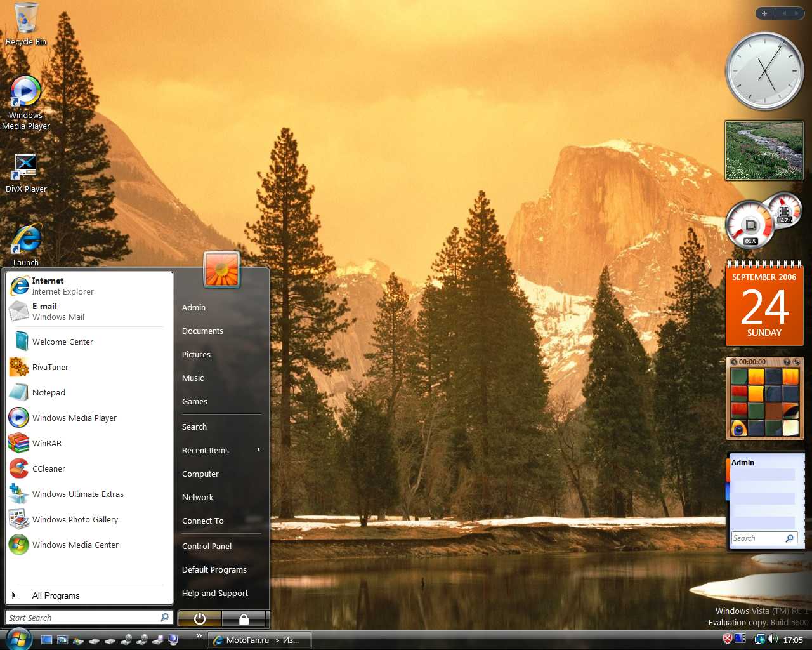Launch RivaTuner from Start menu
The image size is (812, 650).
click(x=90, y=368)
